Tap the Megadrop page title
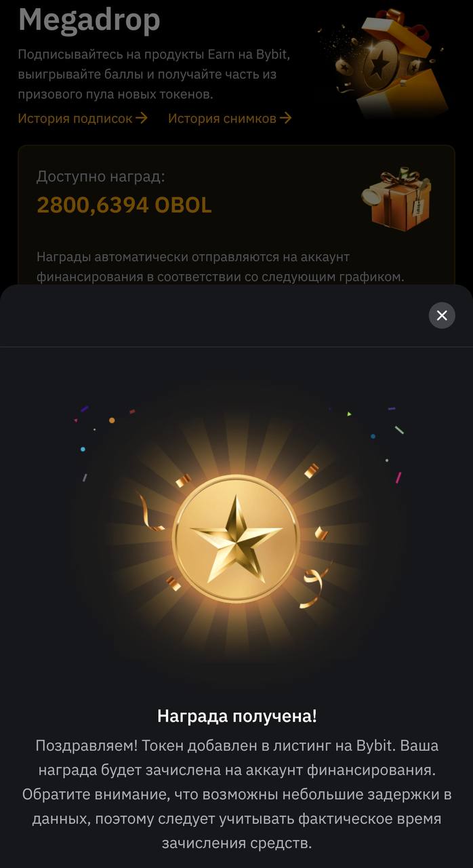Screen dimensions: 473x868 (89, 19)
